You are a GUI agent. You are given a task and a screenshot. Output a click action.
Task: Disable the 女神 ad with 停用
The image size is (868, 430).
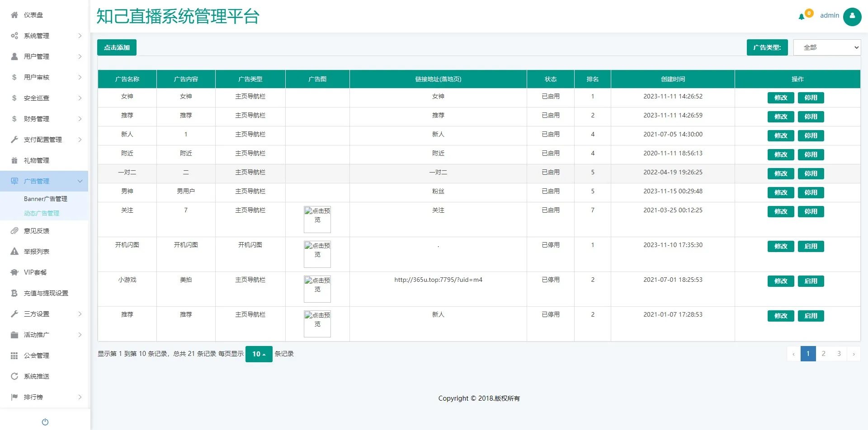[x=811, y=98]
